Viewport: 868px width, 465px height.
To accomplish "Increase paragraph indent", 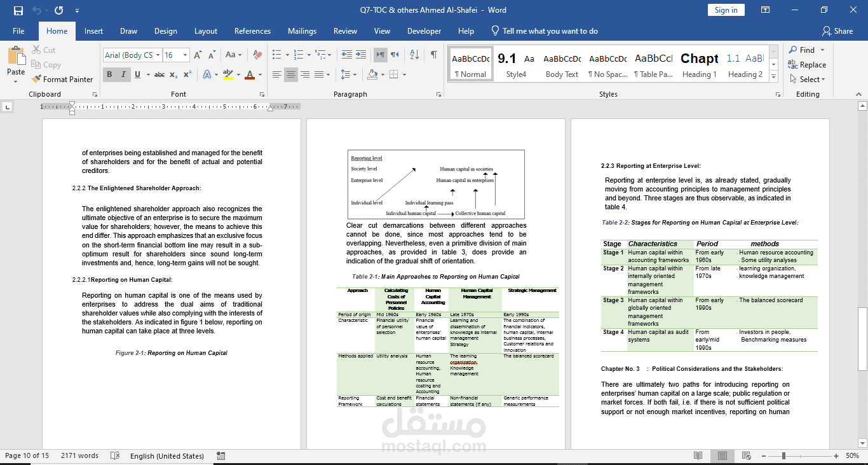I will point(360,55).
